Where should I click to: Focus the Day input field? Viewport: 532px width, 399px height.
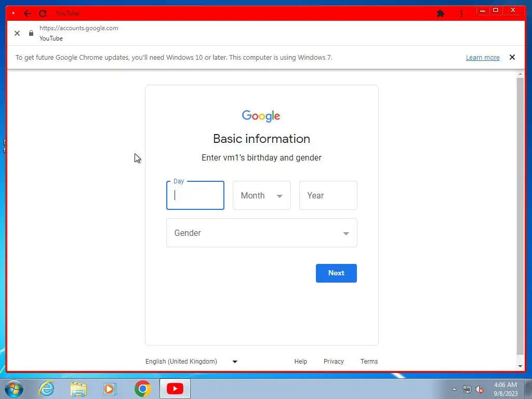tap(195, 195)
